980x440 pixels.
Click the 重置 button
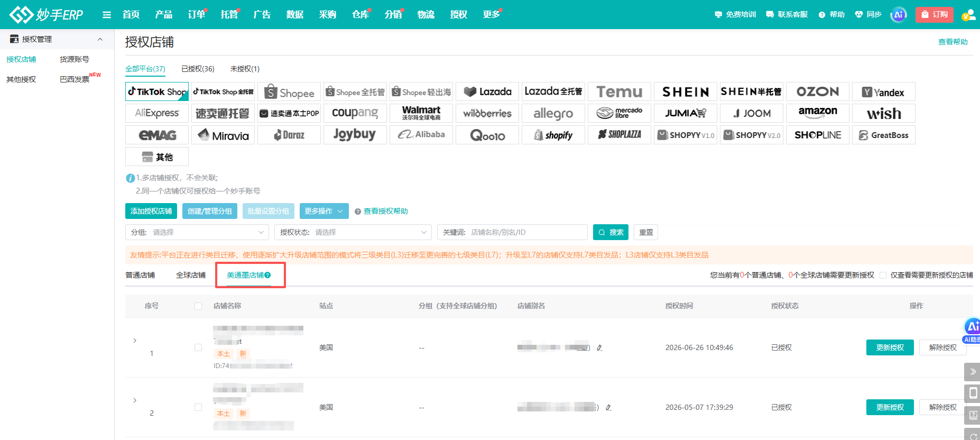(646, 232)
